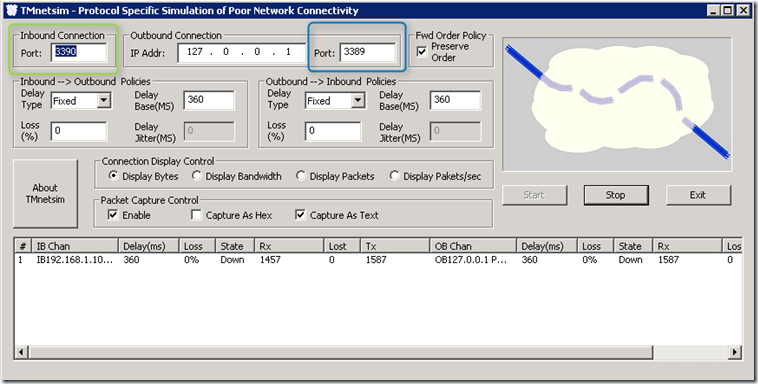Select the Display Pakets/sec radio button
Viewport: 758px width, 384px height.
click(394, 176)
